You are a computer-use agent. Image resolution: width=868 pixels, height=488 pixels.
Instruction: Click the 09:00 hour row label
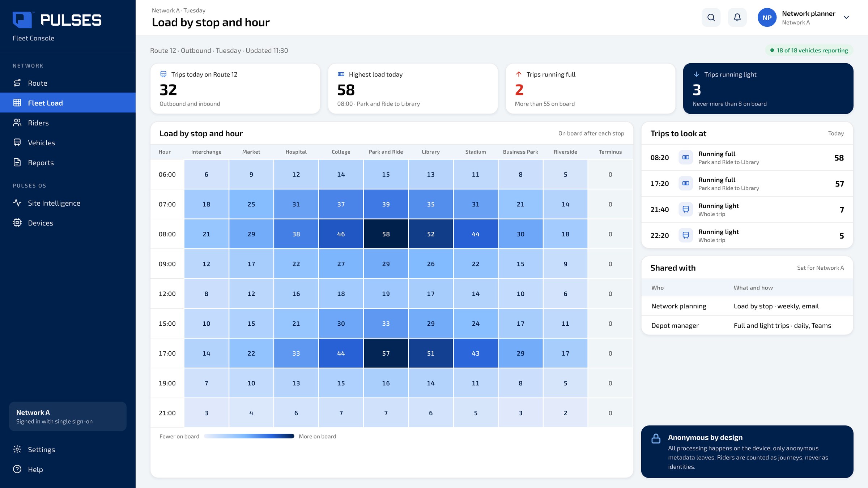pos(167,264)
